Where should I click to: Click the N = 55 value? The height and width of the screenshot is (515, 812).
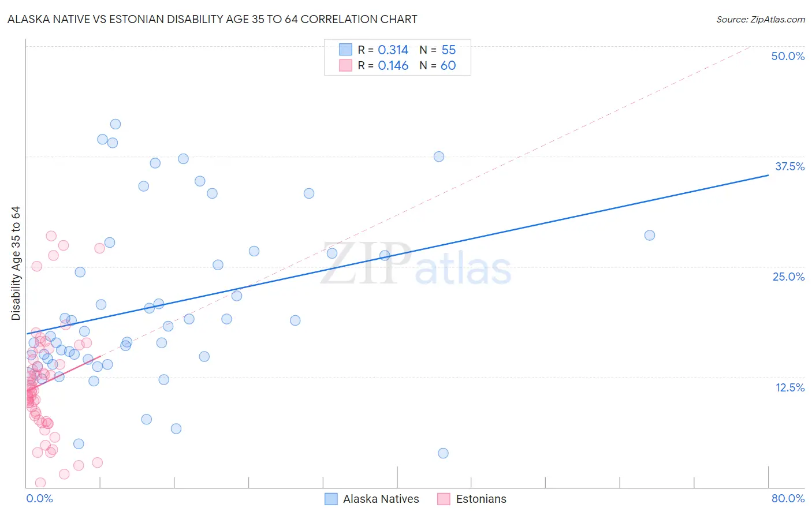[x=438, y=50]
